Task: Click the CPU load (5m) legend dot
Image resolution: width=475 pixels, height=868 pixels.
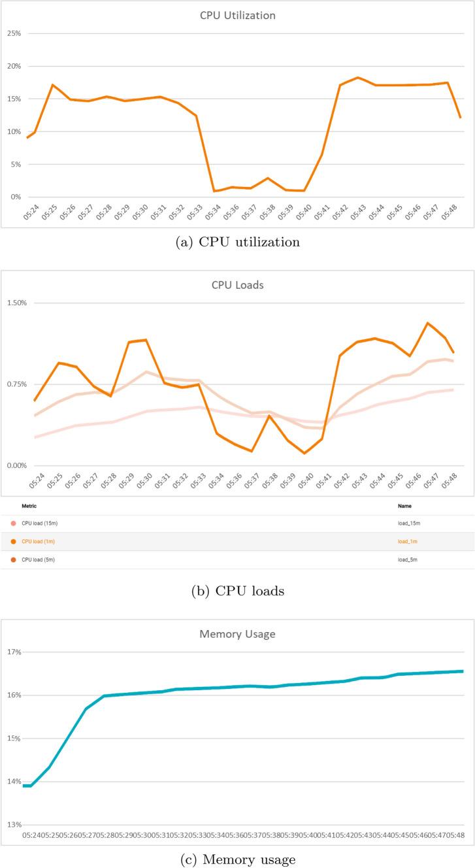Action: click(x=14, y=559)
